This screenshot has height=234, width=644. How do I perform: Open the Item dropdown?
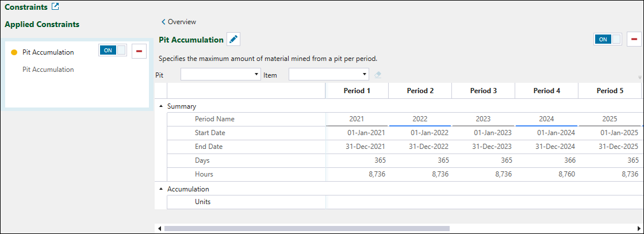click(365, 75)
